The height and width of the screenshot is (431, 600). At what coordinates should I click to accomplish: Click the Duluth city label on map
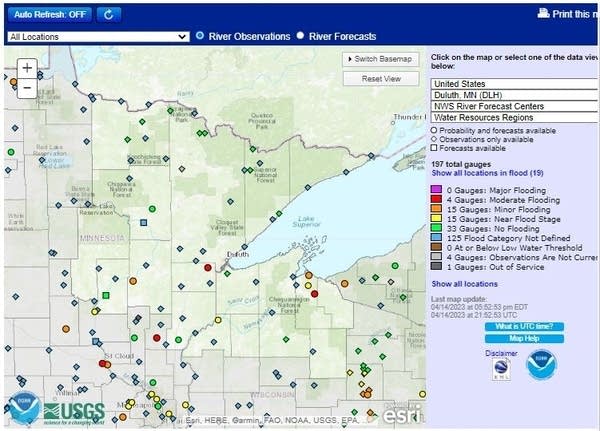(x=238, y=254)
